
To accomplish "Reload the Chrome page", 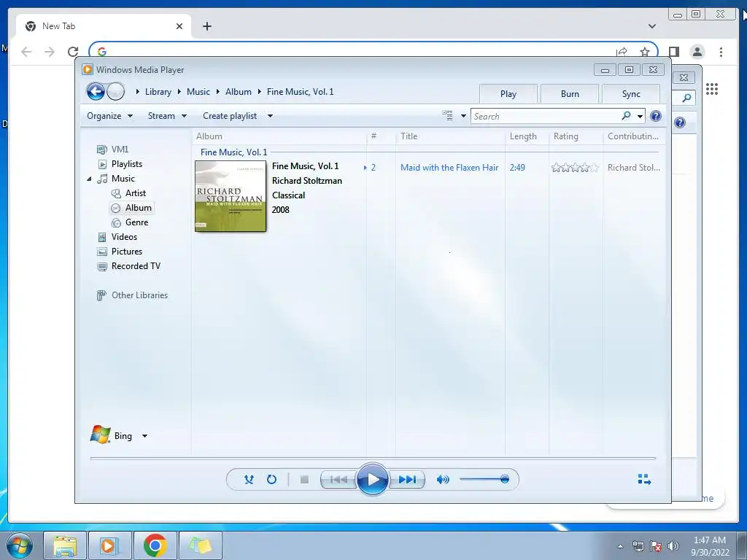I will [x=73, y=52].
